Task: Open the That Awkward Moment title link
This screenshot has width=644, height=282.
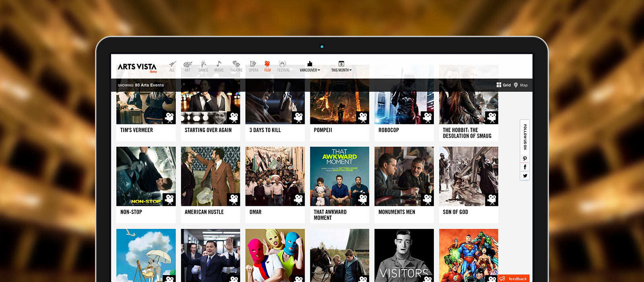Action: tap(330, 215)
